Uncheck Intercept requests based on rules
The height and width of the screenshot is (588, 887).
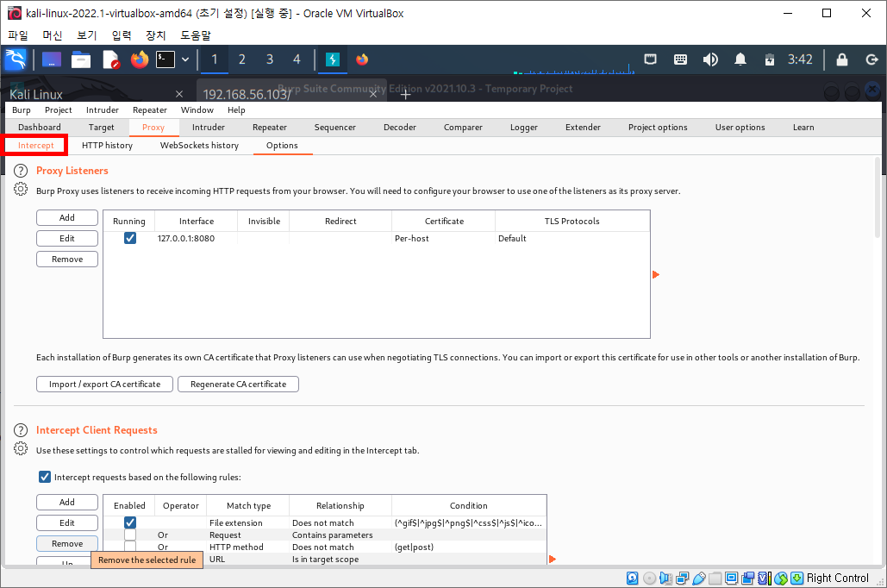tap(45, 477)
